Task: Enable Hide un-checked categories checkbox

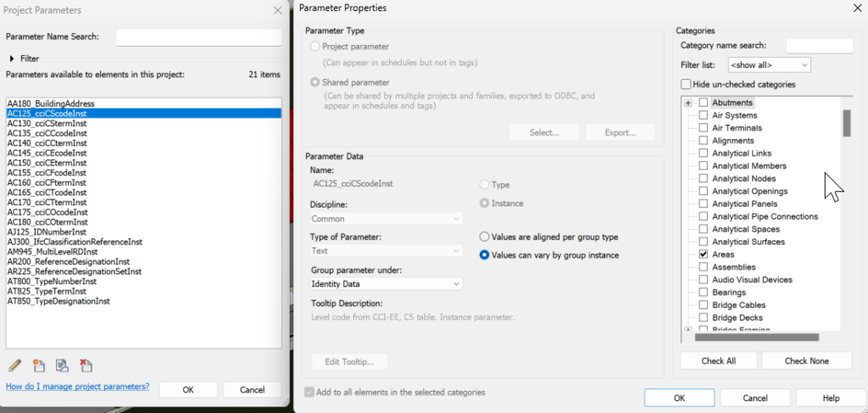Action: click(687, 85)
